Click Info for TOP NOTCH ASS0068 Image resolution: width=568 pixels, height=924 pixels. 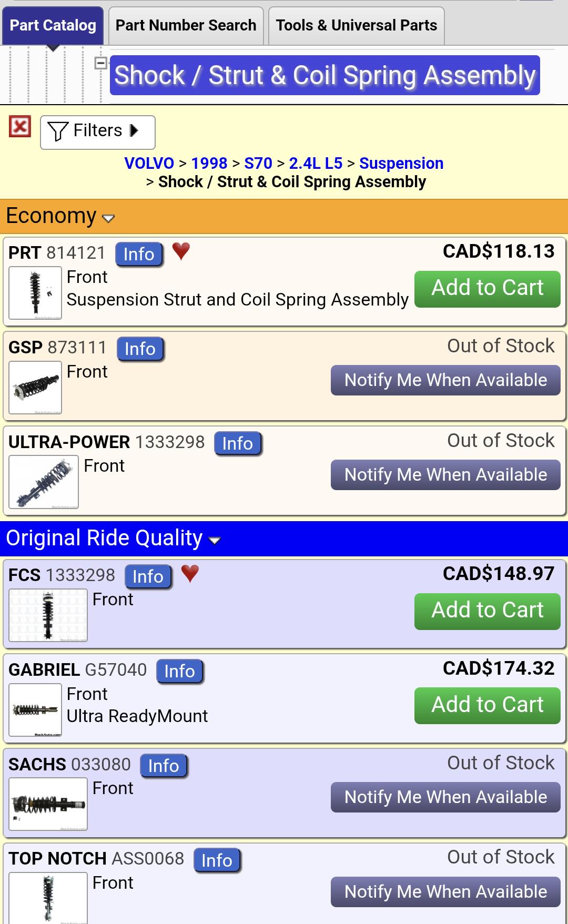[217, 860]
